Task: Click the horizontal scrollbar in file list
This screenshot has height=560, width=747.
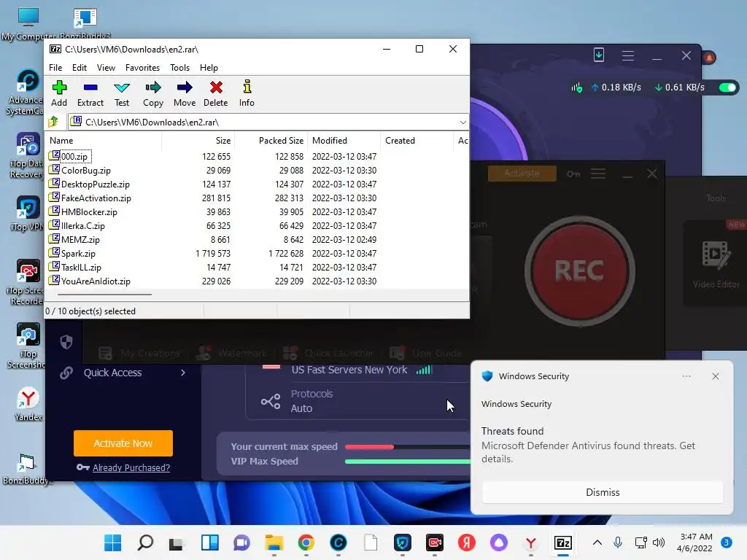Action: [105, 295]
